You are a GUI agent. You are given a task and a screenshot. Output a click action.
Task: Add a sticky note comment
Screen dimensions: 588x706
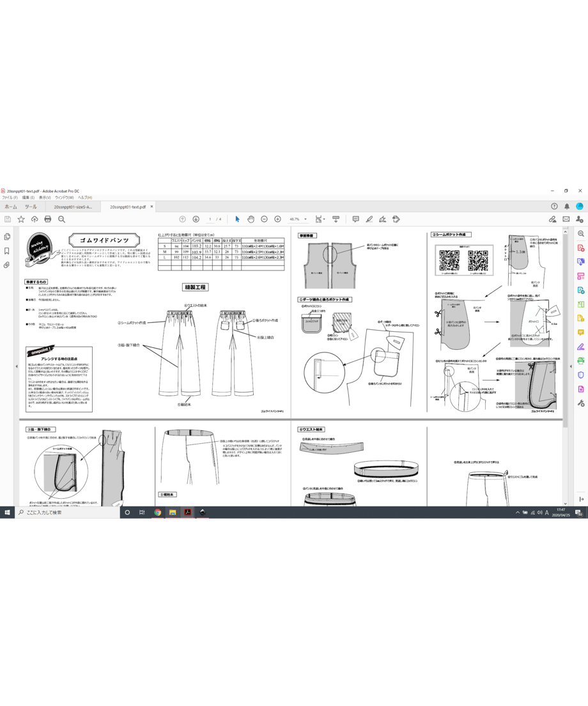(356, 219)
